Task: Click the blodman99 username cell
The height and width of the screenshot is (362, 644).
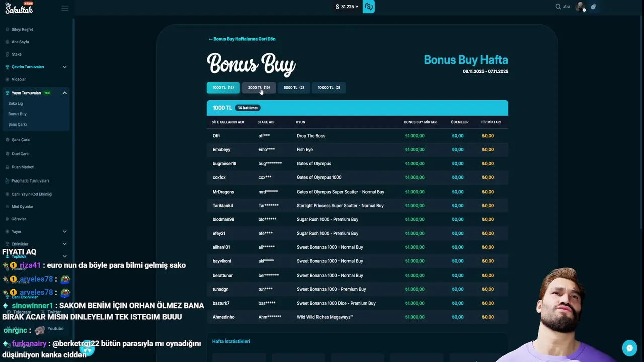Action: point(223,219)
